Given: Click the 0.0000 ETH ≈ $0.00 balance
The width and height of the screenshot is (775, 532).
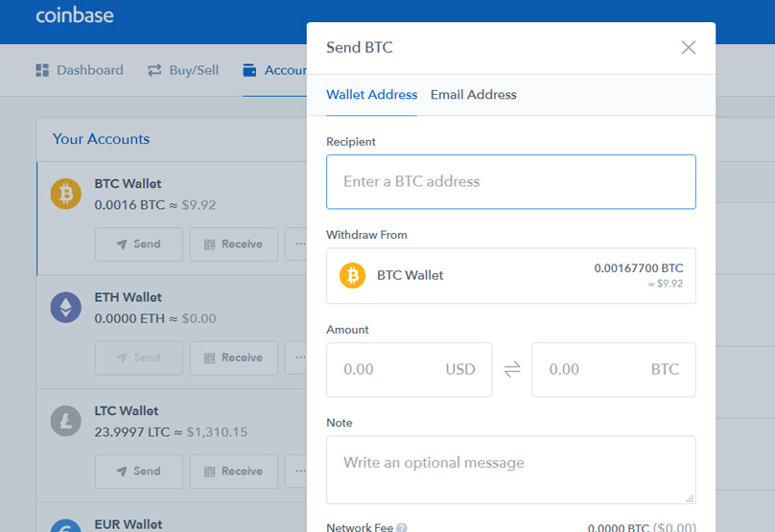Looking at the screenshot, I should tap(155, 318).
